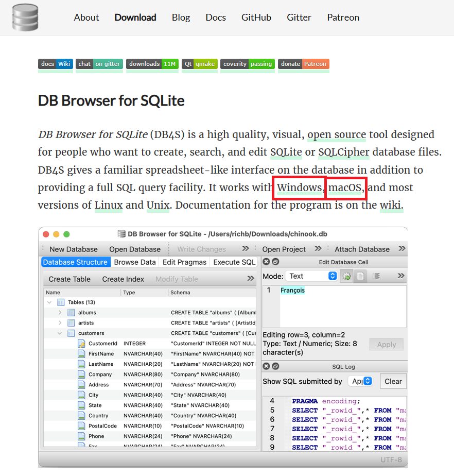Float the SQL Log panel
Image resolution: width=454 pixels, height=476 pixels.
coord(275,366)
